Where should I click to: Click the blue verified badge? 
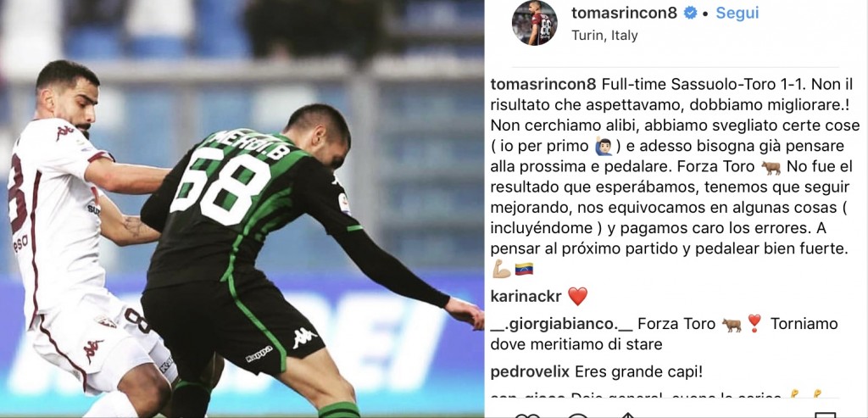[690, 14]
